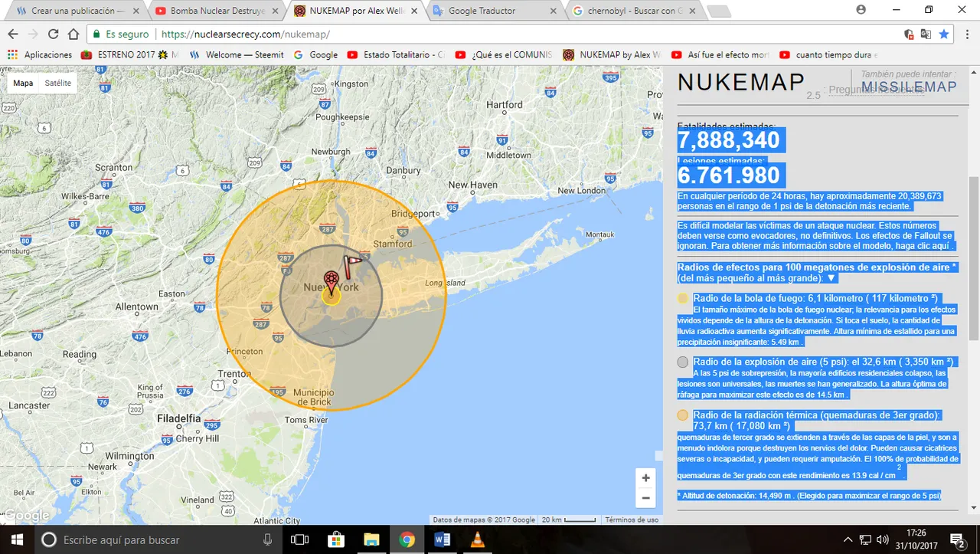Open VLC media player from taskbar

pos(478,539)
